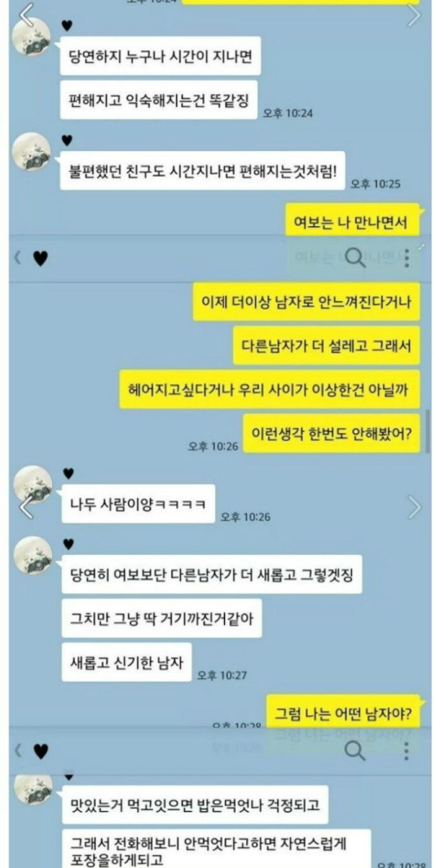This screenshot has width=434, height=868.
Task: Go to previous image with top-left arrow
Action: (x=27, y=15)
